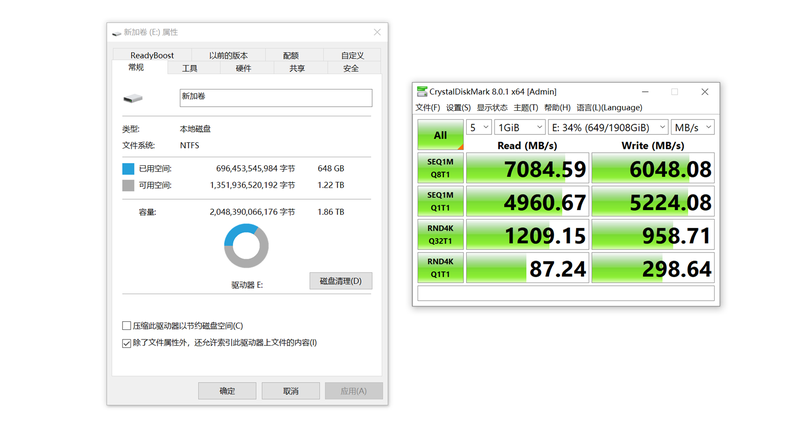Click the disk usage donut chart
800x429 pixels.
pyautogui.click(x=246, y=246)
